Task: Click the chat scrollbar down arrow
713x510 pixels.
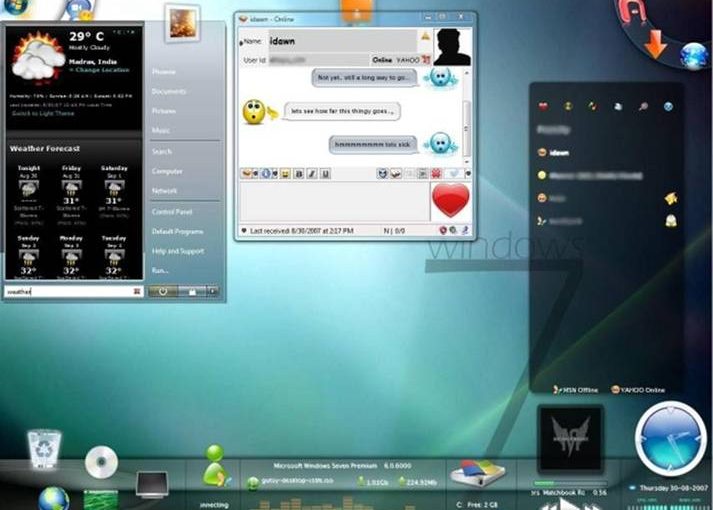Action: click(x=467, y=161)
